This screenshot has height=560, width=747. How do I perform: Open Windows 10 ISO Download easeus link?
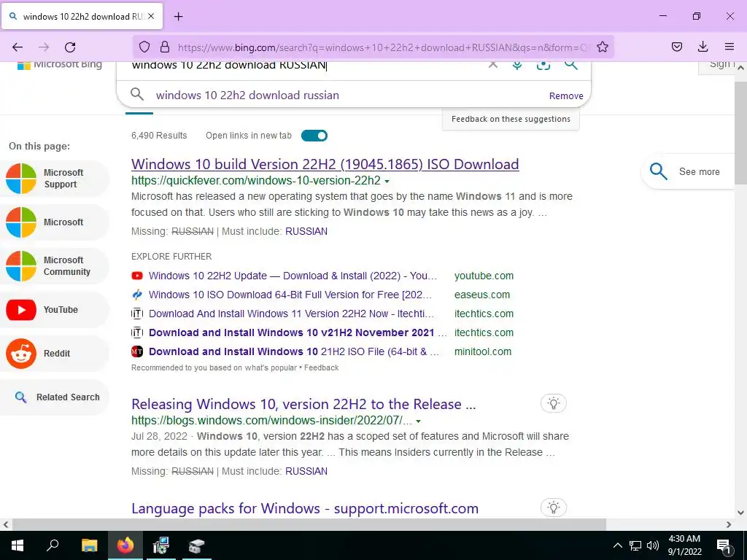click(290, 295)
